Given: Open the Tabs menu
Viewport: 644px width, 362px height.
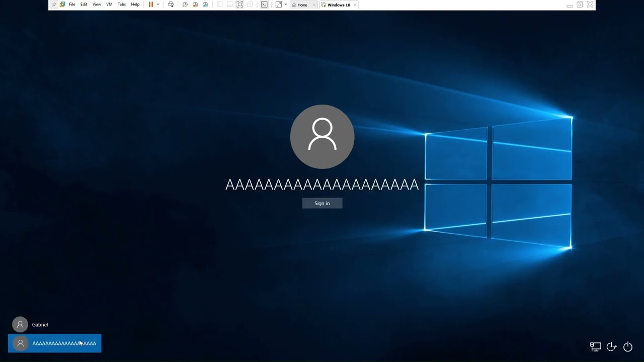Looking at the screenshot, I should pyautogui.click(x=122, y=5).
